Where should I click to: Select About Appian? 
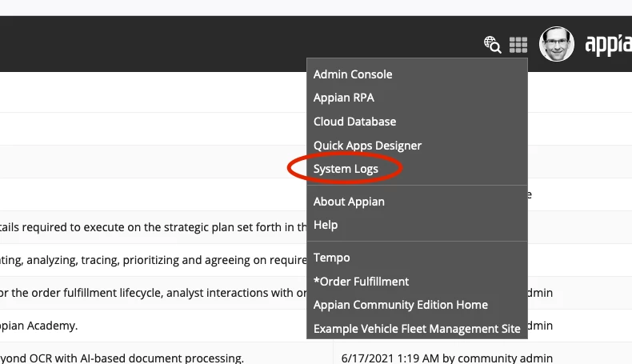349,202
